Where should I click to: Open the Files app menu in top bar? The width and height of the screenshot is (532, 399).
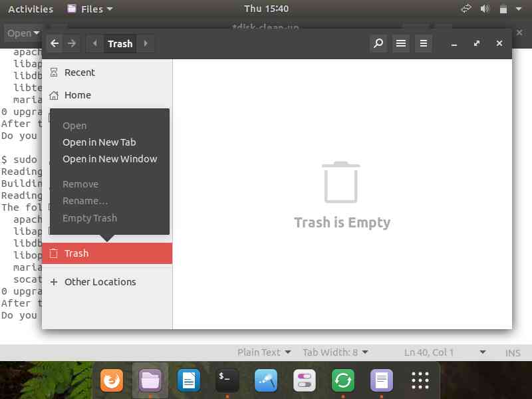pos(90,9)
